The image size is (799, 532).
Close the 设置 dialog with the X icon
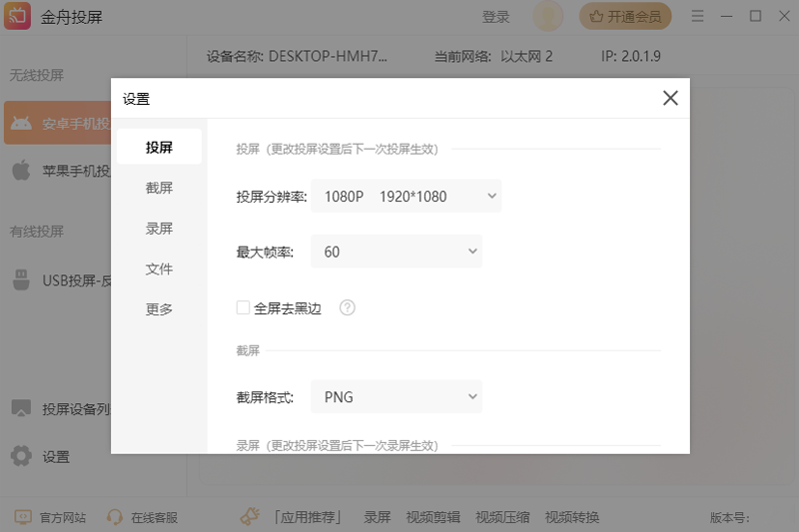click(670, 98)
